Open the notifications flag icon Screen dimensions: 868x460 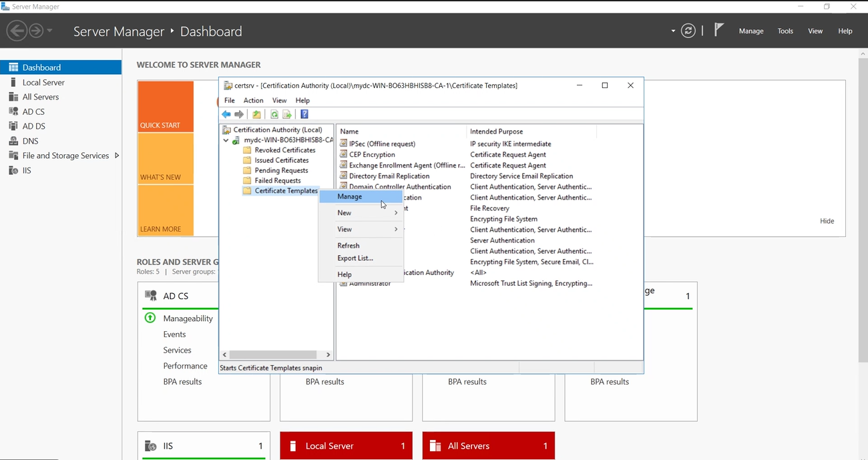tap(718, 30)
